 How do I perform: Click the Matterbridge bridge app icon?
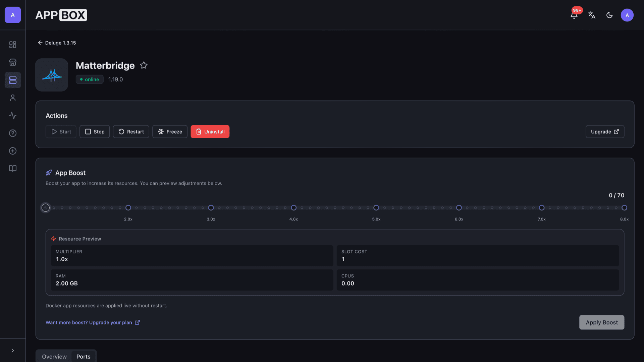[52, 75]
